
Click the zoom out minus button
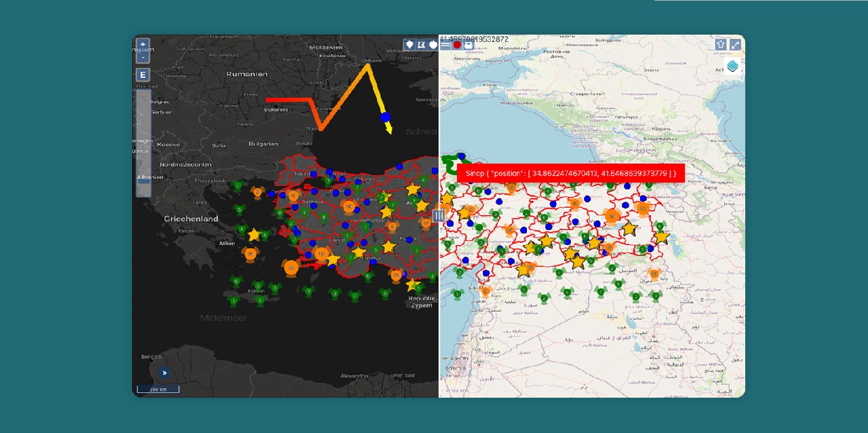coord(142,57)
